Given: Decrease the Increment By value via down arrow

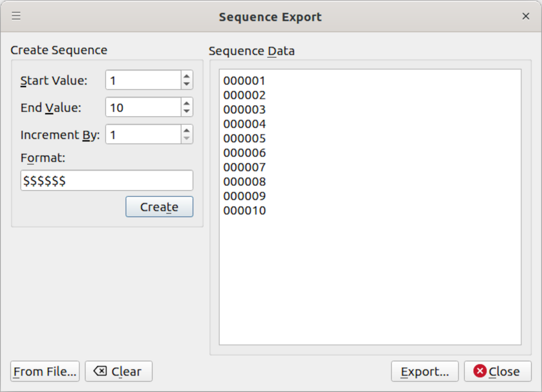Looking at the screenshot, I should coord(187,138).
